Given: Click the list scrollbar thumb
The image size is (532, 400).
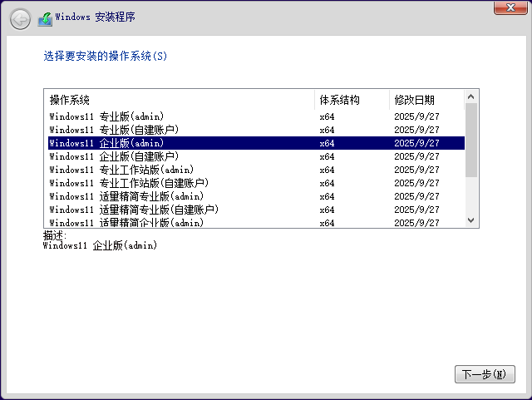Looking at the screenshot, I should [471, 140].
